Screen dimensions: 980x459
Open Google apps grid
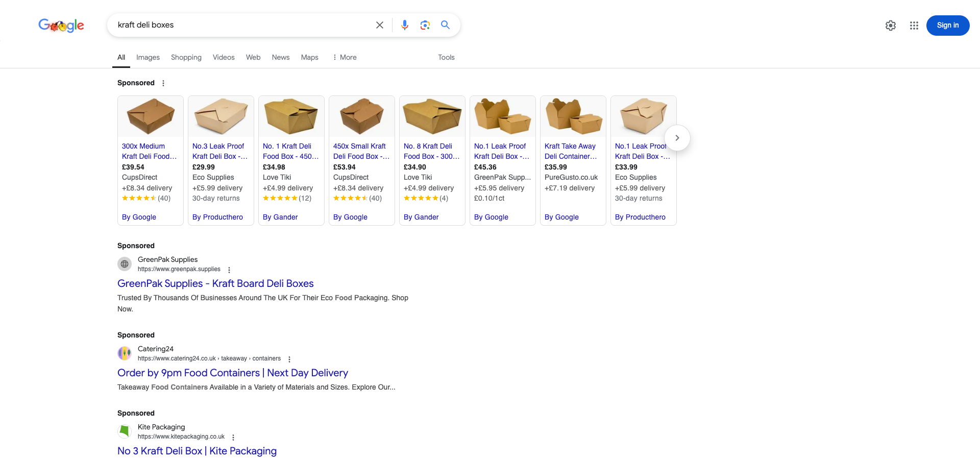tap(914, 26)
